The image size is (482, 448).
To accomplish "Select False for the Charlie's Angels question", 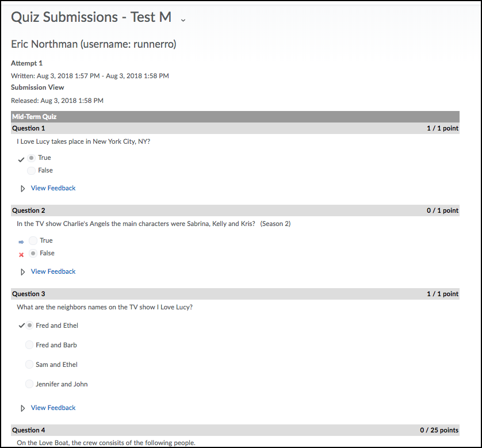I will [x=33, y=253].
